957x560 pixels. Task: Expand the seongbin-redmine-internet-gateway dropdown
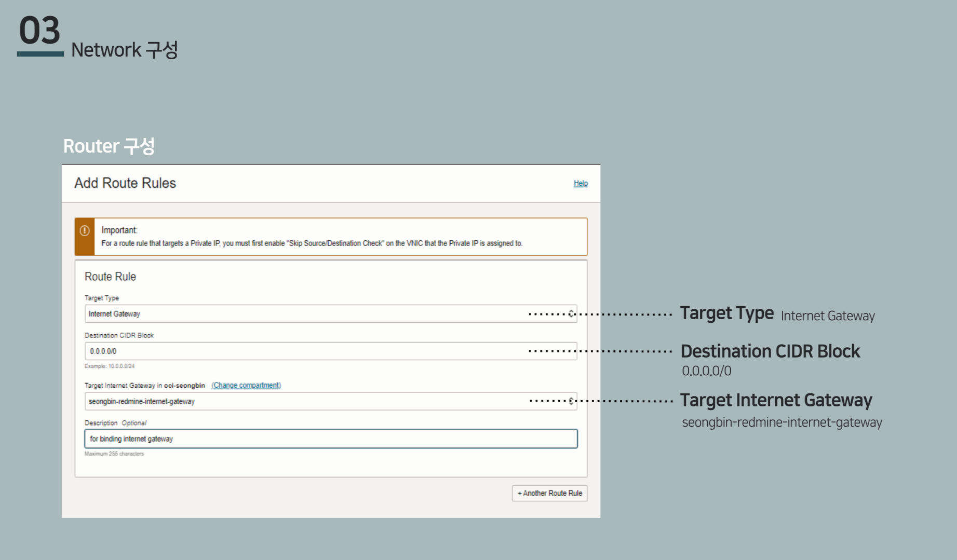coord(330,402)
